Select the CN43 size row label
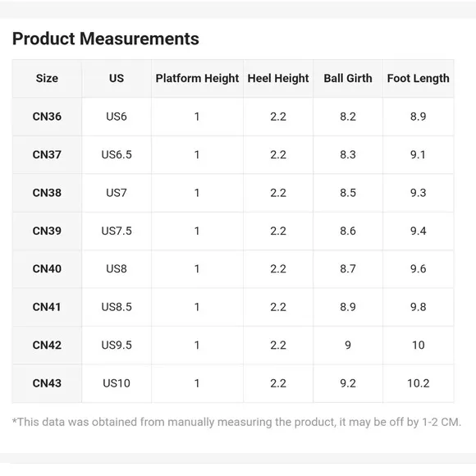Image resolution: width=476 pixels, height=476 pixels. (x=47, y=383)
